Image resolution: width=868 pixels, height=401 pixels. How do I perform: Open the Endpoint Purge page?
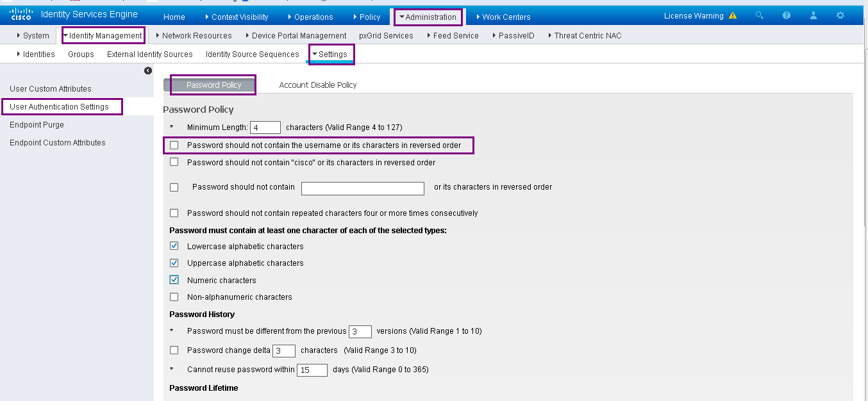35,124
